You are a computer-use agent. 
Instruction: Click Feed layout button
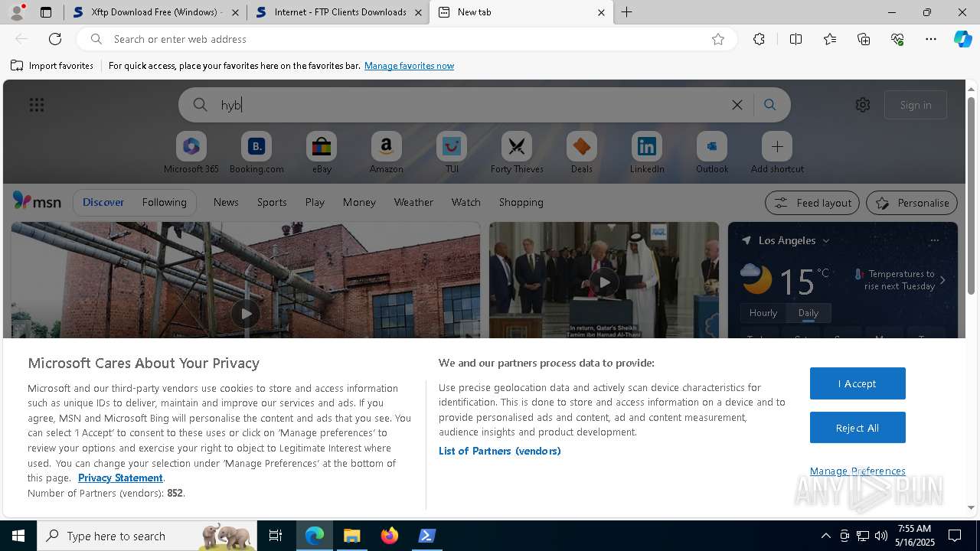(x=812, y=203)
